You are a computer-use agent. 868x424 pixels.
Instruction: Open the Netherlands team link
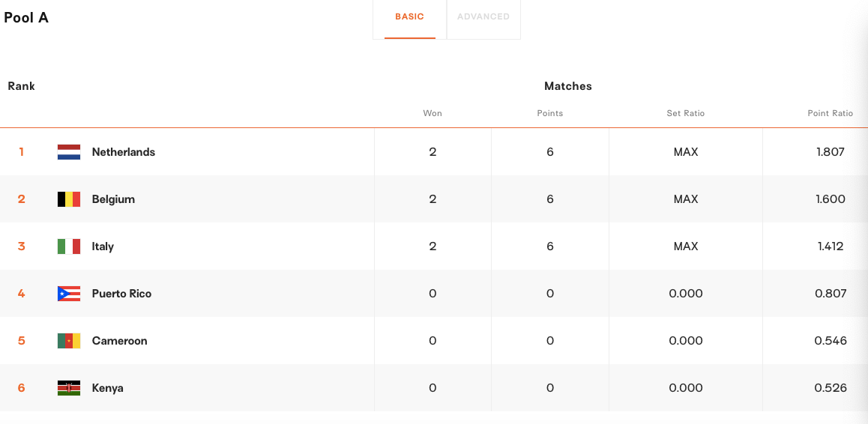tap(124, 151)
